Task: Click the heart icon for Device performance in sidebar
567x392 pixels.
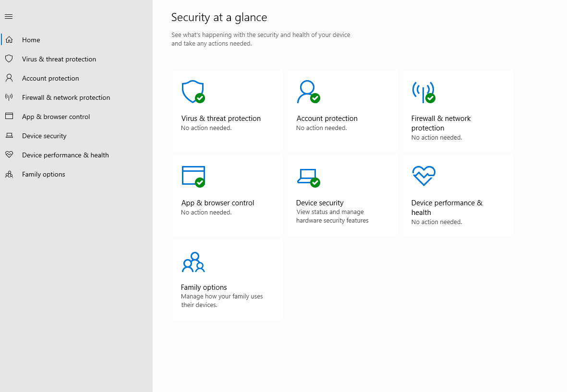Action: point(9,155)
